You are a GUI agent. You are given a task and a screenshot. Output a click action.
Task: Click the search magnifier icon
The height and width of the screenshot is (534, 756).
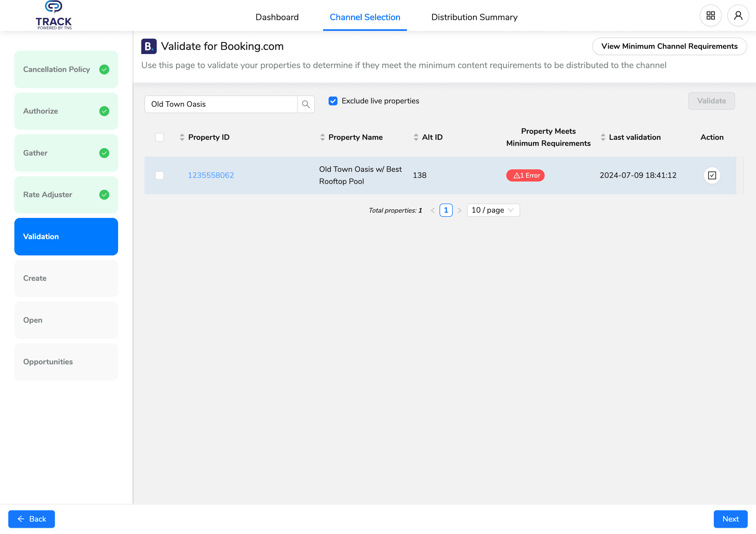[306, 104]
